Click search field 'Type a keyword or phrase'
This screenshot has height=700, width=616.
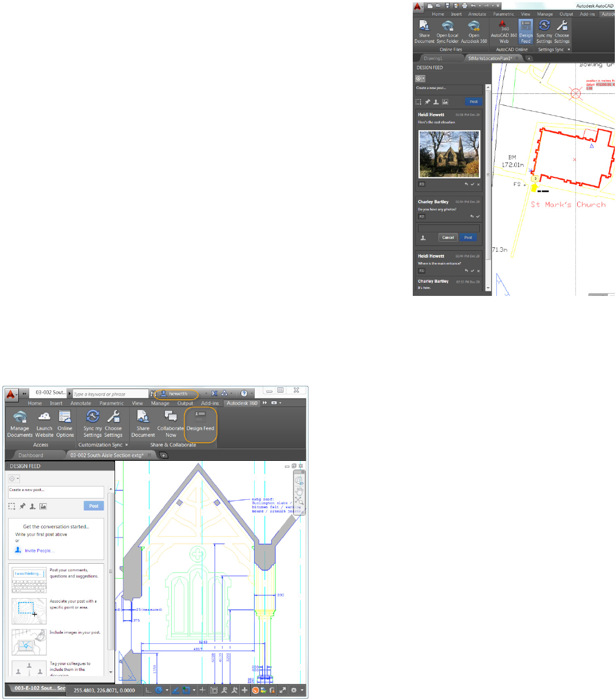tap(110, 394)
